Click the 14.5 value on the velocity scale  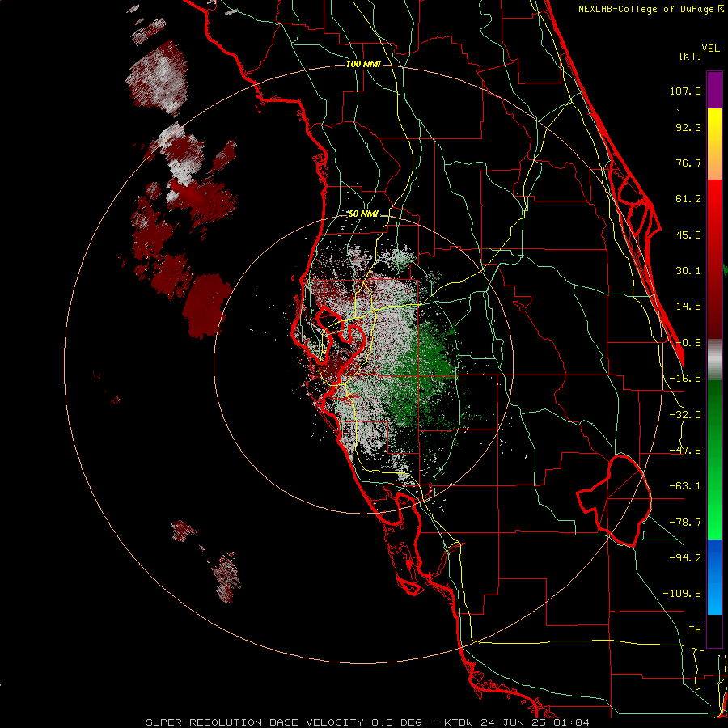pos(688,307)
